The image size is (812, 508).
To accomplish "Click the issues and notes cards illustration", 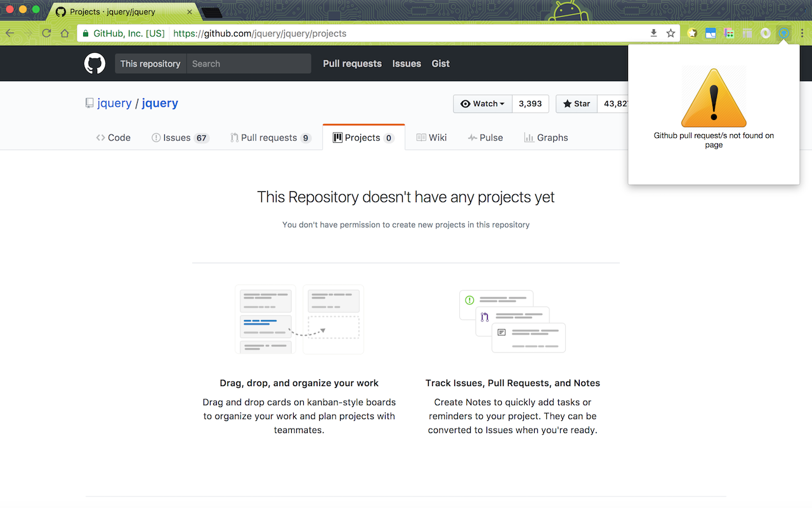I will tap(513, 321).
